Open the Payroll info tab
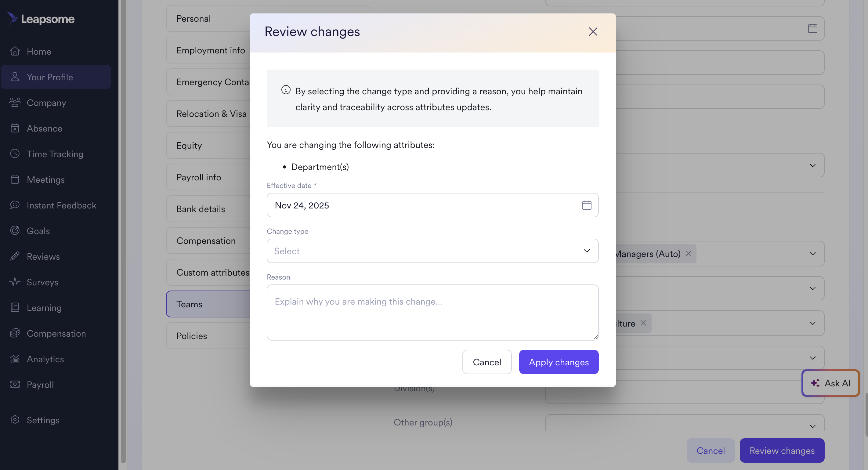The width and height of the screenshot is (868, 470). tap(199, 177)
